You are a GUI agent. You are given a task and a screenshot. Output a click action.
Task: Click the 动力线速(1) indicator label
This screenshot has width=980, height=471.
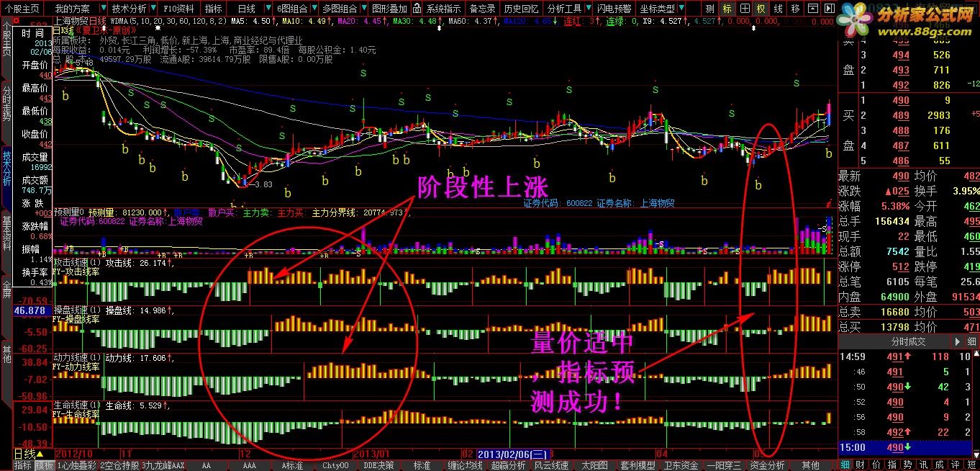click(x=77, y=357)
